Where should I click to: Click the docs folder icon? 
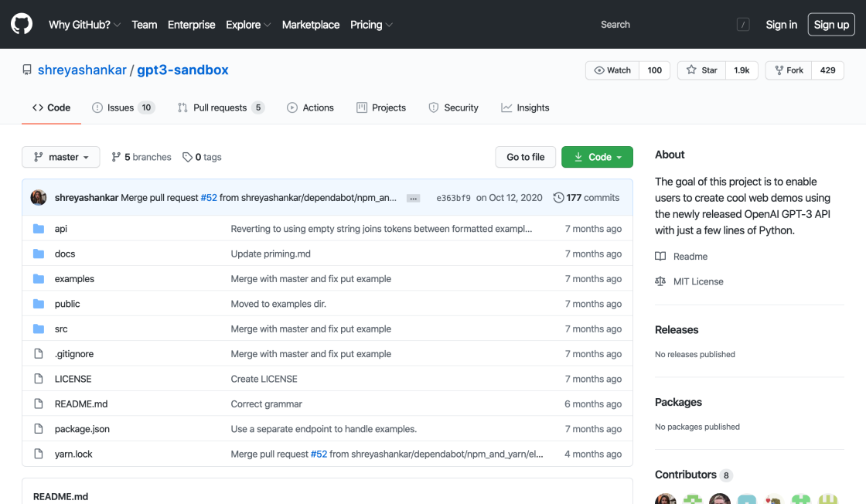click(x=39, y=254)
